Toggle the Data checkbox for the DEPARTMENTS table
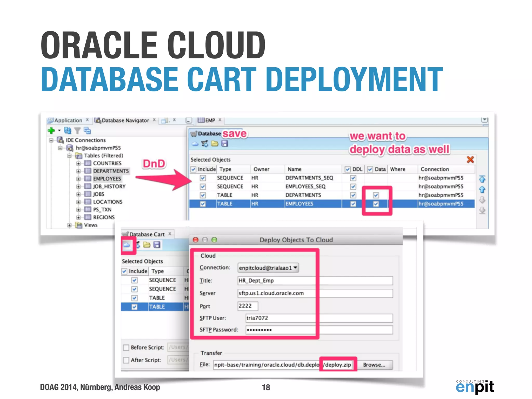 pyautogui.click(x=376, y=195)
